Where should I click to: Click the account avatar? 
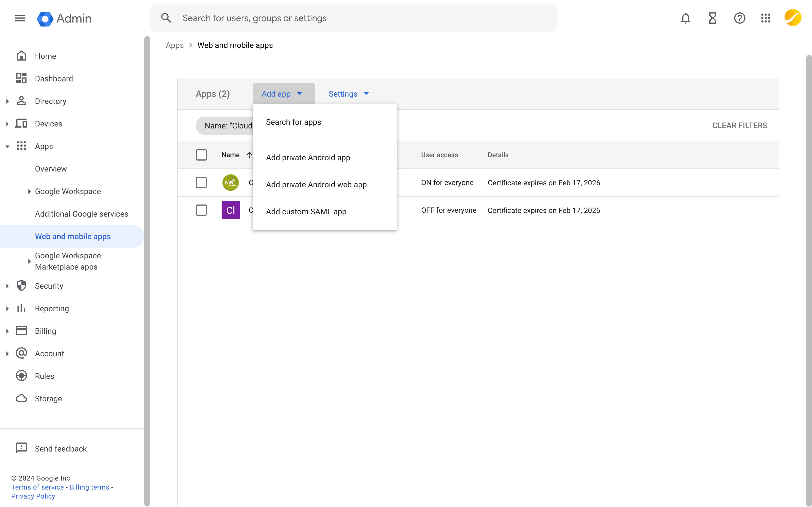click(x=793, y=18)
